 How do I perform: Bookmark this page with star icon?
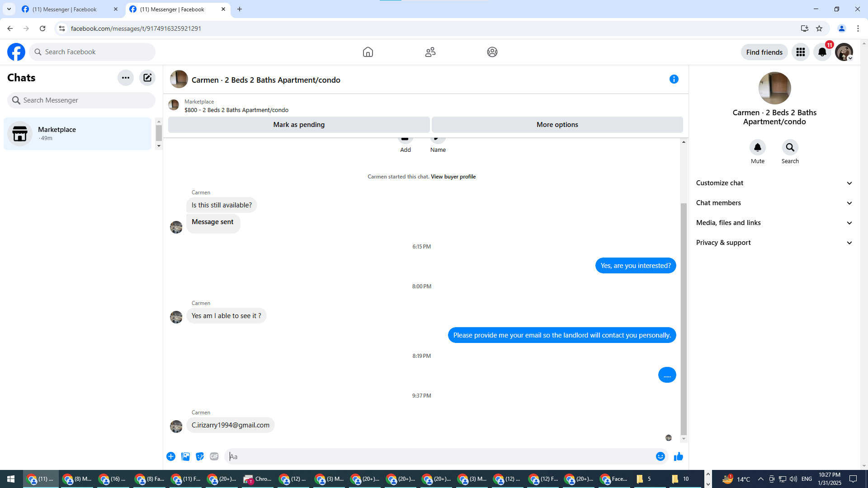click(x=819, y=28)
